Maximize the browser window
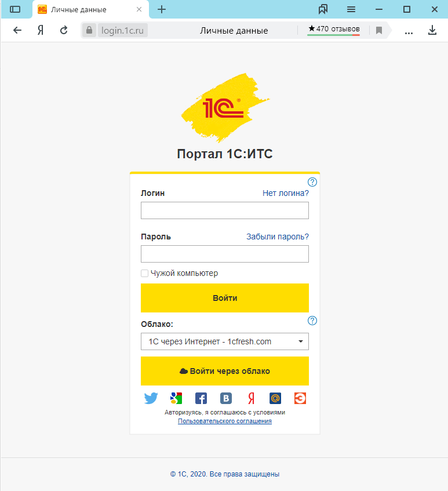The height and width of the screenshot is (491, 448). 407,9
